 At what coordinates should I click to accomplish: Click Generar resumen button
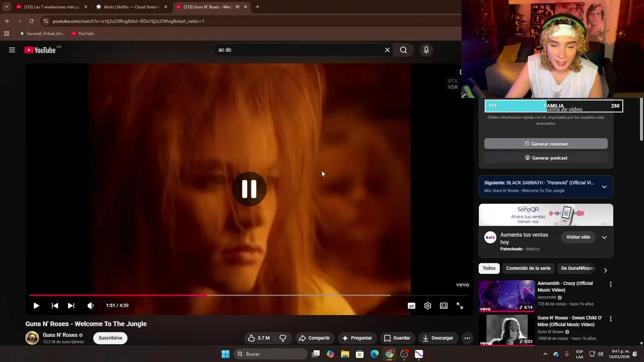pos(546,144)
